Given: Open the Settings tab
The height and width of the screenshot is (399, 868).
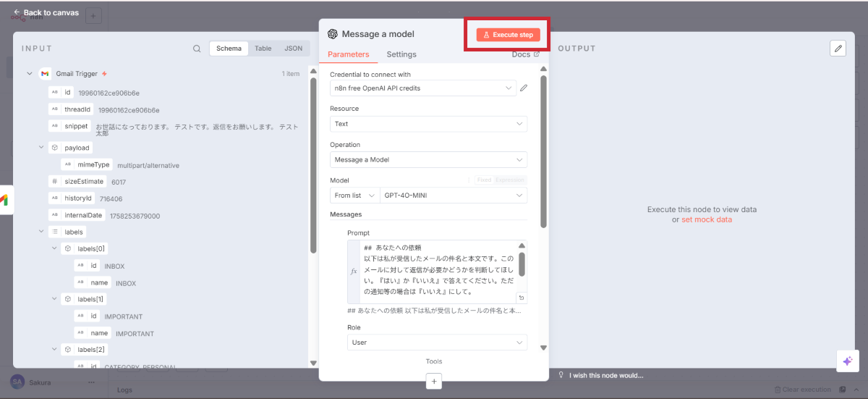Looking at the screenshot, I should [x=401, y=54].
